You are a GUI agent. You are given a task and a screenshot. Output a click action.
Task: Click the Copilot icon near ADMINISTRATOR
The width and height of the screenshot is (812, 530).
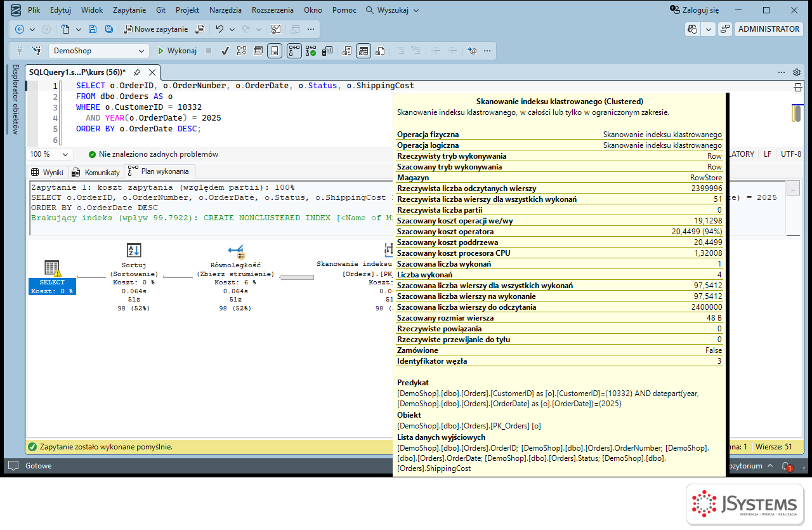coord(693,29)
